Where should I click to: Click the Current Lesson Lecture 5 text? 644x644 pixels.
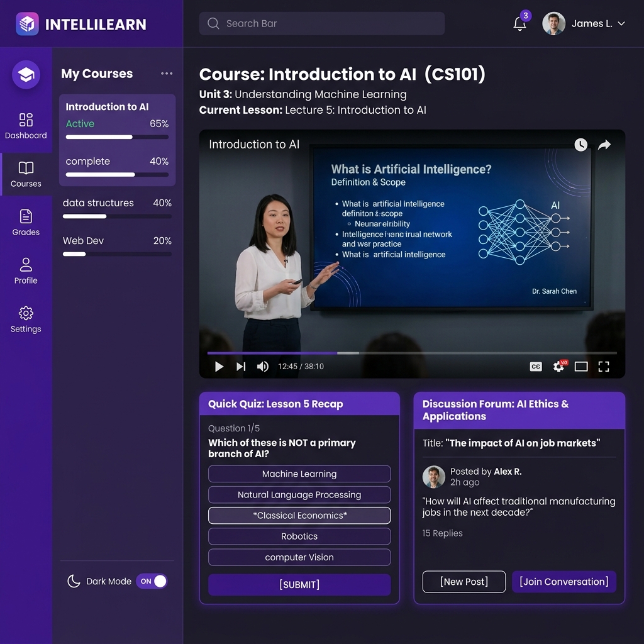[313, 110]
